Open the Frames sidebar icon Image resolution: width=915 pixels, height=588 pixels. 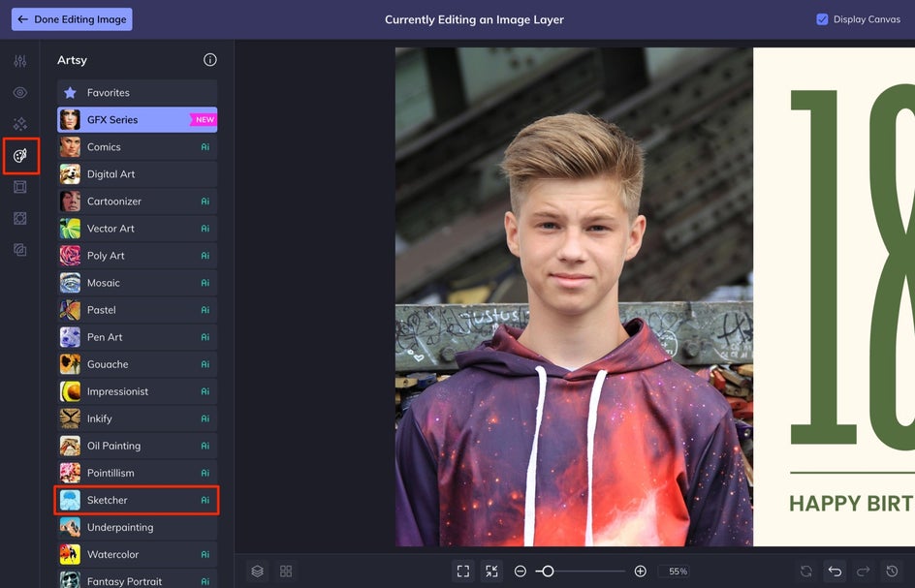click(x=19, y=187)
